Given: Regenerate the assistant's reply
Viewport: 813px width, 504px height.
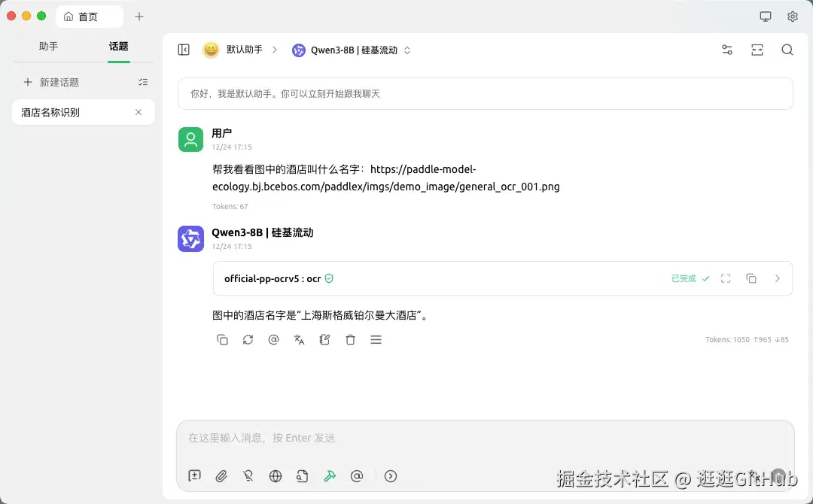Looking at the screenshot, I should 248,339.
